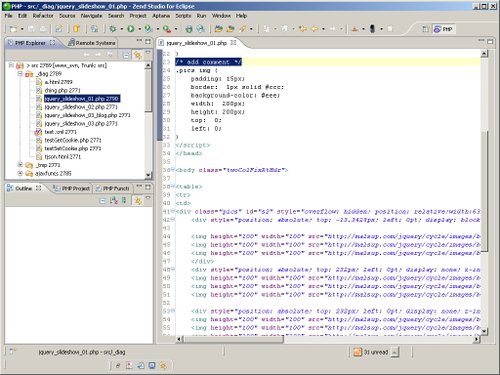500x375 pixels.
Task: Open the Window menu
Action: [221, 16]
